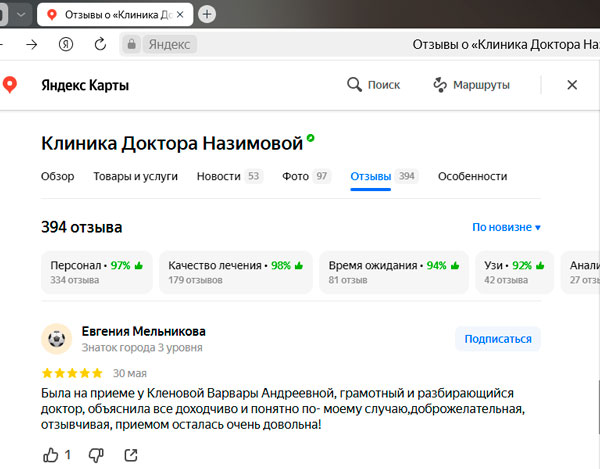
Task: Share the review via share icon
Action: point(131,455)
